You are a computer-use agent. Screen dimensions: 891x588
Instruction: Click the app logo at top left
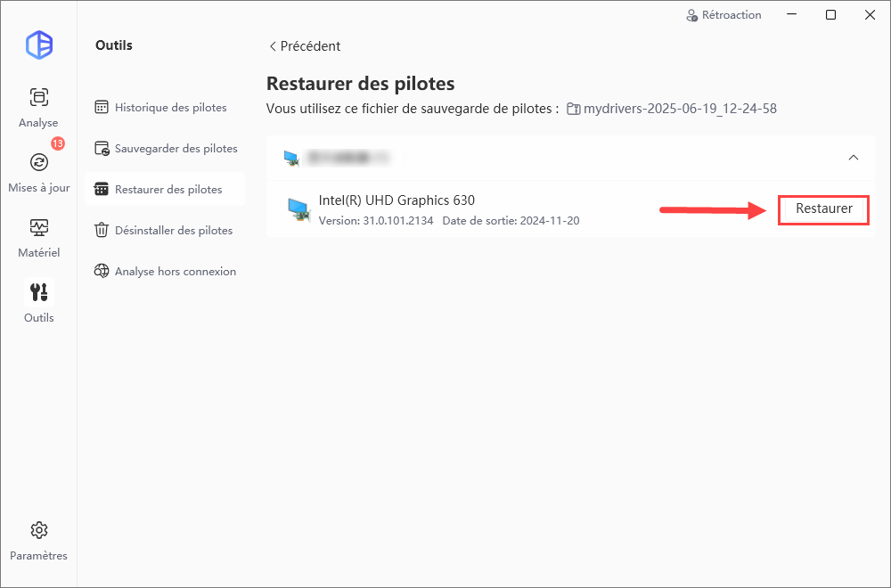tap(39, 45)
